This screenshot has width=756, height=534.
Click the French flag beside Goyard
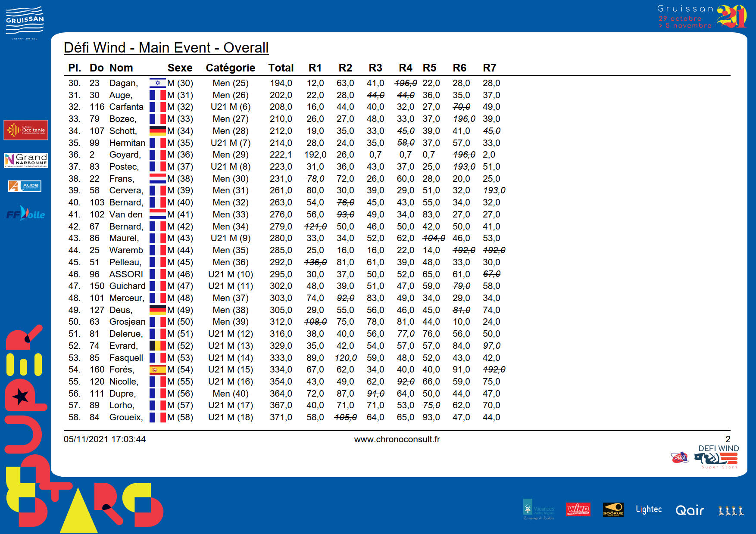(x=157, y=155)
